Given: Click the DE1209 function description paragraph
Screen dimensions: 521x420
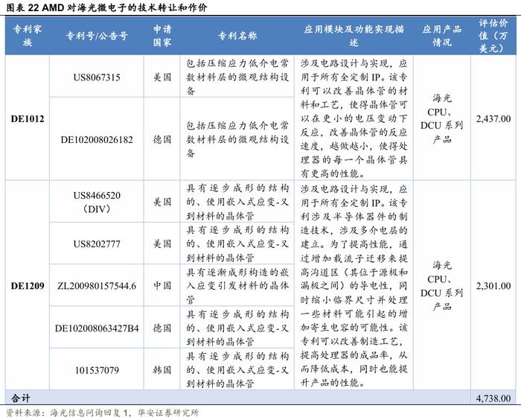Looking at the screenshot, I should pos(354,286).
